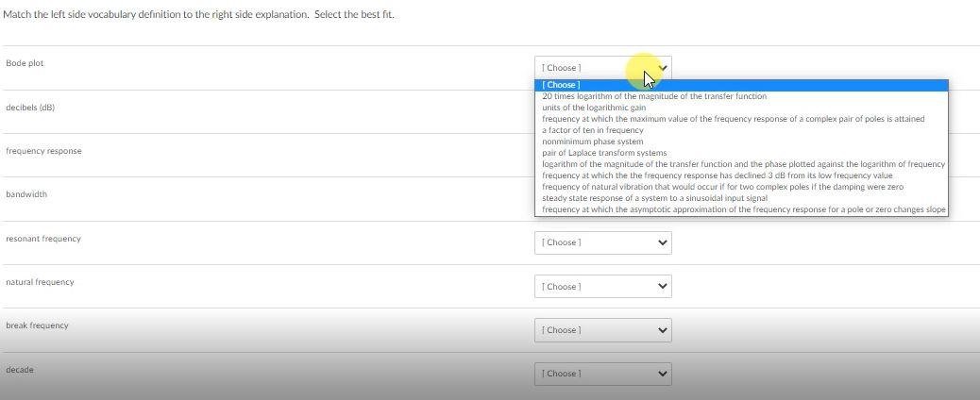The height and width of the screenshot is (400, 980).
Task: Open the natural frequency answer dropdown
Action: pos(602,286)
